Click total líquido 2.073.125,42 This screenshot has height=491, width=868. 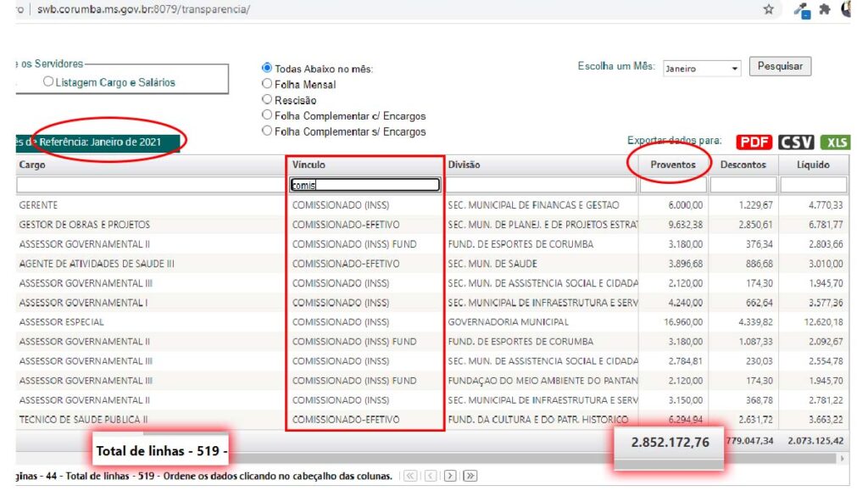(x=815, y=441)
